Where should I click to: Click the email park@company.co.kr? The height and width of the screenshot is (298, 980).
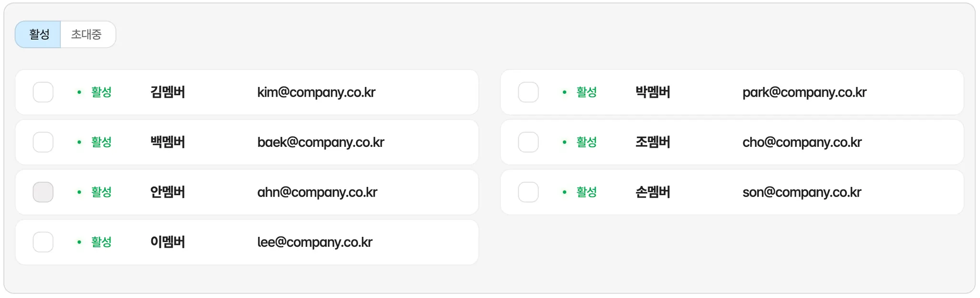coord(804,92)
